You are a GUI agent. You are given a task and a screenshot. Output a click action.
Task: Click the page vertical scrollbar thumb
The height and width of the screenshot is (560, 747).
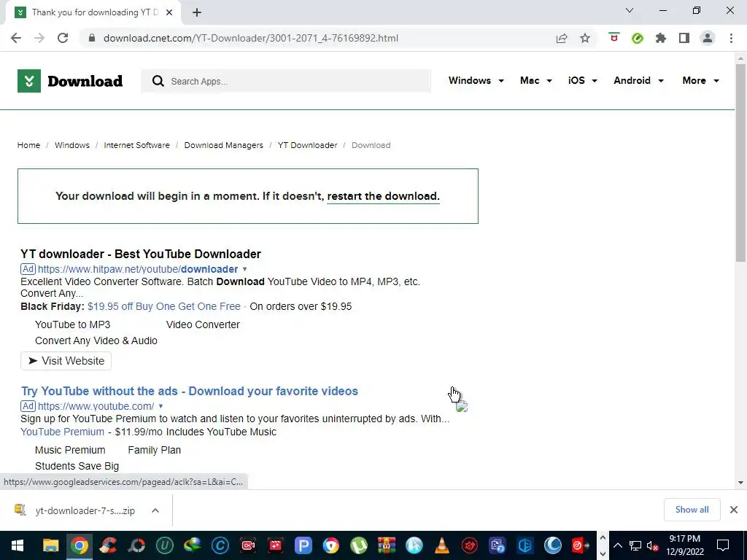(740, 163)
